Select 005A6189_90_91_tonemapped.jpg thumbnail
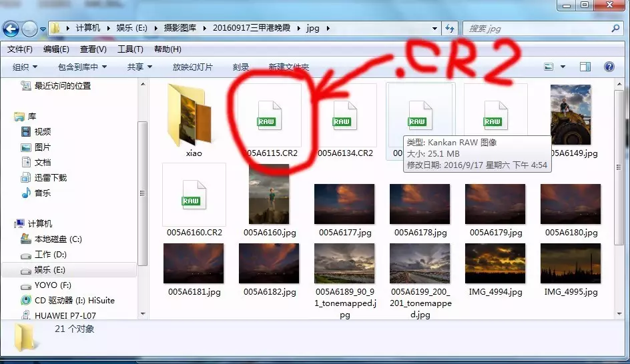 tap(344, 264)
